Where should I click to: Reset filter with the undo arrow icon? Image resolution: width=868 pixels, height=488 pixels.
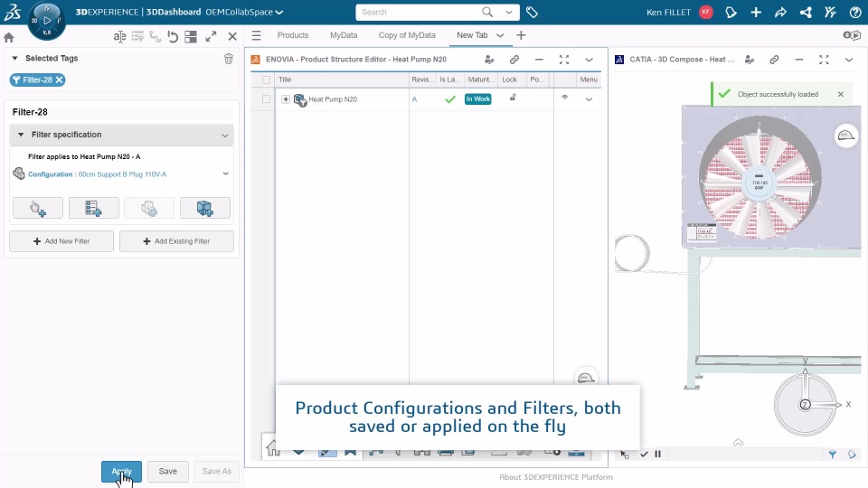click(x=174, y=37)
